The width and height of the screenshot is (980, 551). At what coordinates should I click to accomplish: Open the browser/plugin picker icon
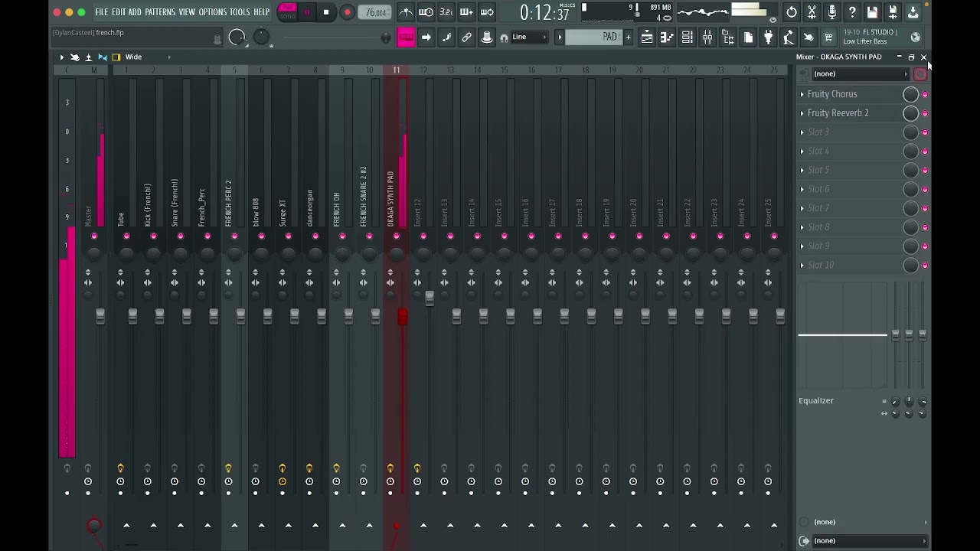pyautogui.click(x=728, y=37)
